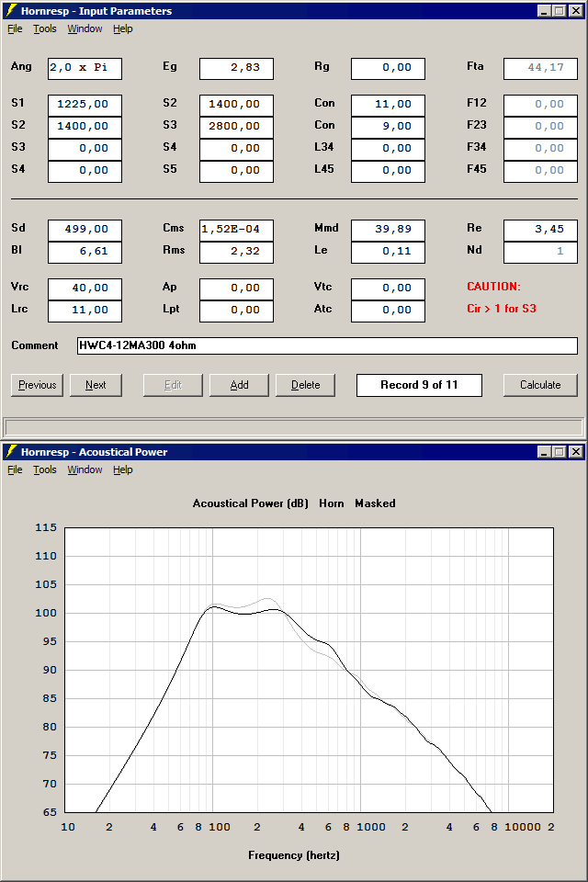Click the Cms field 1,52E-04

pos(236,230)
